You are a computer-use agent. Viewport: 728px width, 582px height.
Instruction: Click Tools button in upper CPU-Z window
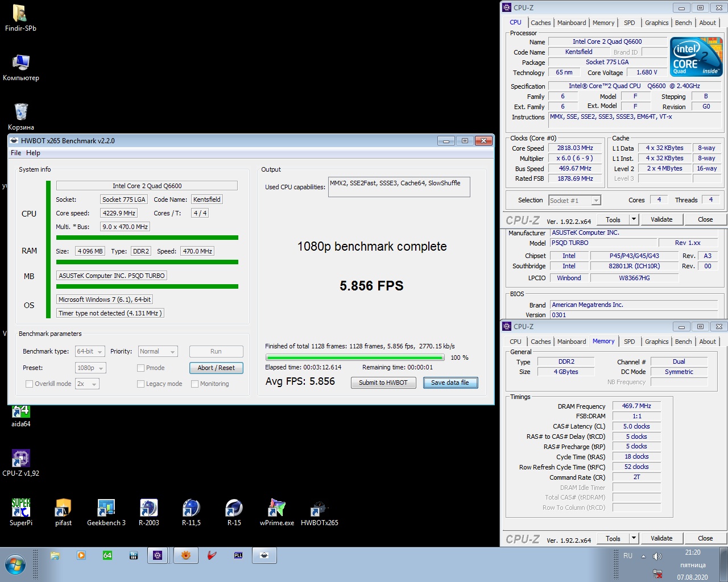[x=613, y=219]
